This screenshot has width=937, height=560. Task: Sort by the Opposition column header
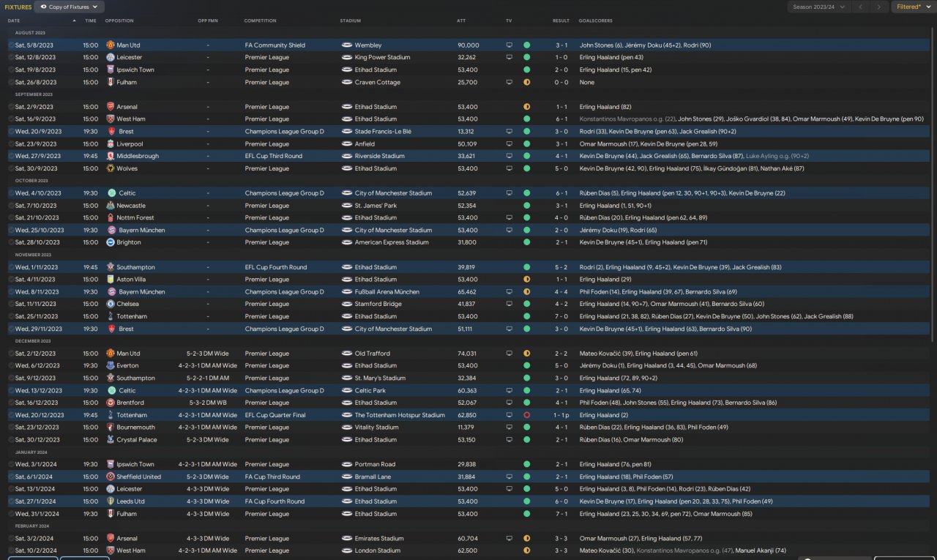pyautogui.click(x=121, y=20)
